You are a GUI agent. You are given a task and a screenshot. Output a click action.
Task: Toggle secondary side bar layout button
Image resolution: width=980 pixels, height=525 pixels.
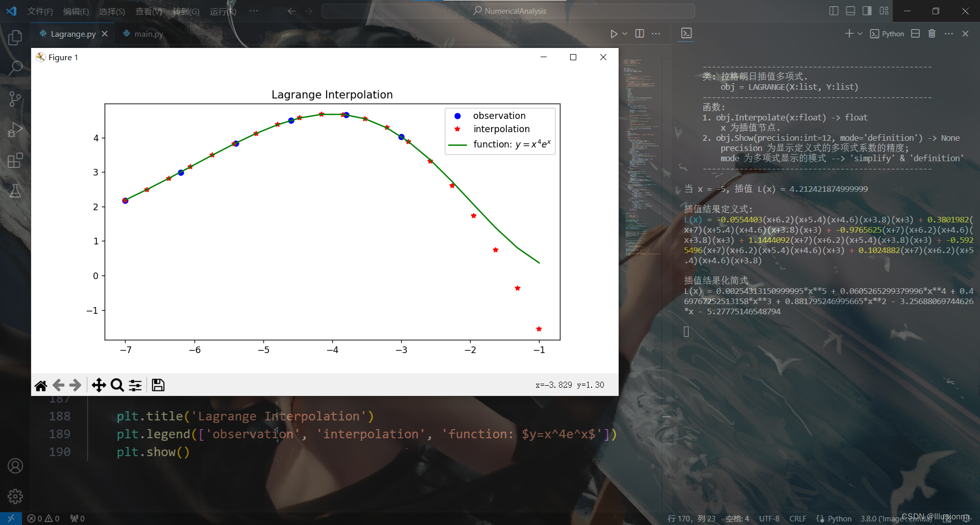pos(867,11)
